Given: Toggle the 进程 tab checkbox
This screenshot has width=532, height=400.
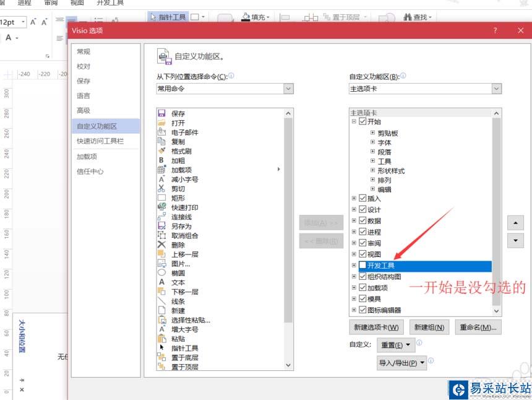Looking at the screenshot, I should pos(363,232).
